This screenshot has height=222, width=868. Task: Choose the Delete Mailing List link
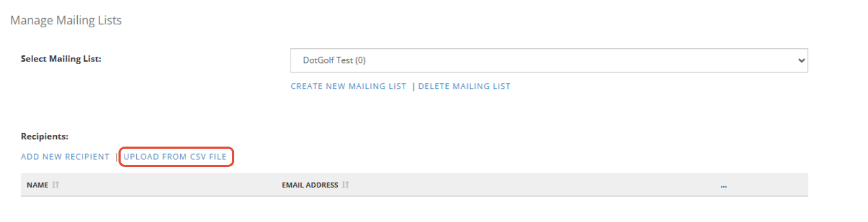[464, 87]
